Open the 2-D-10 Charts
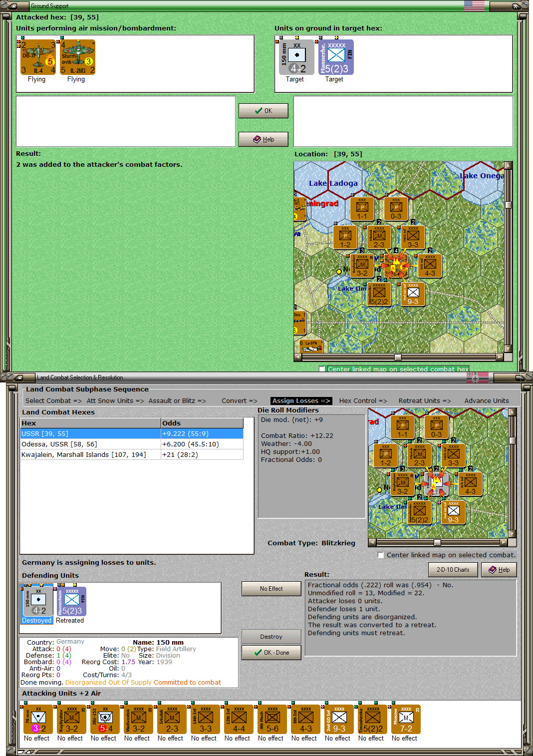The image size is (533, 756). (x=453, y=570)
